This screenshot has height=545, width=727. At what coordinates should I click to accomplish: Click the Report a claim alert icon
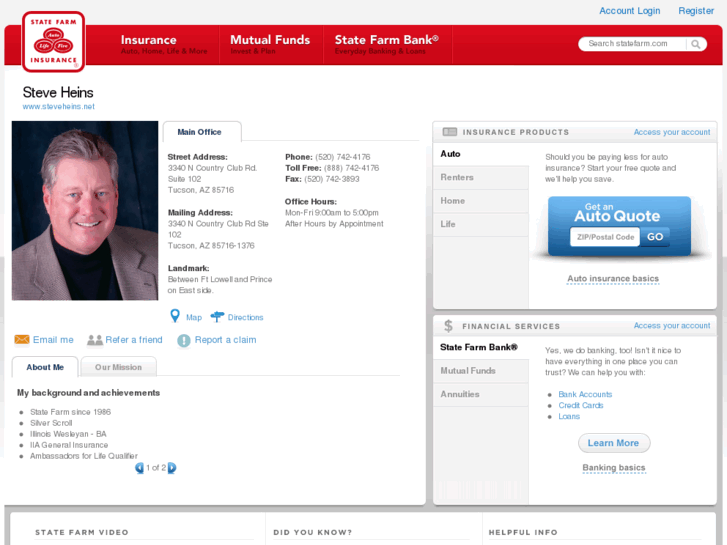[x=184, y=340]
